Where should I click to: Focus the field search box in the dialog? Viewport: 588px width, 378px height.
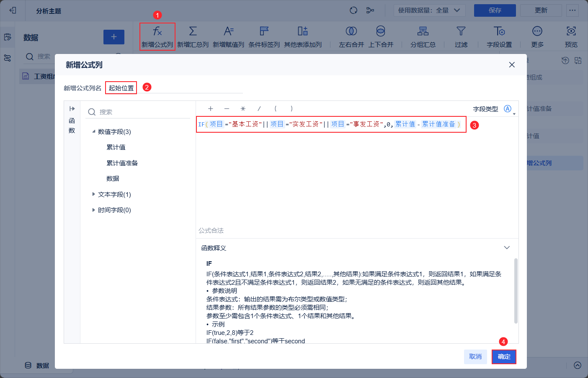pos(139,112)
